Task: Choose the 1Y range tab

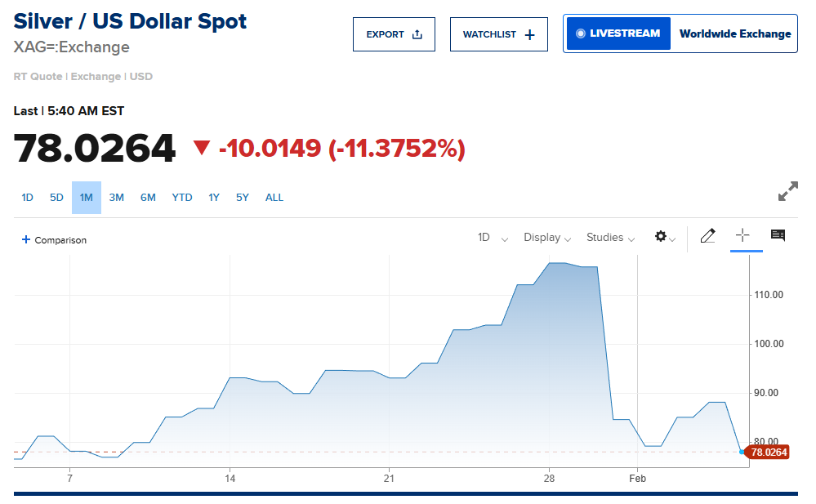Action: tap(214, 198)
